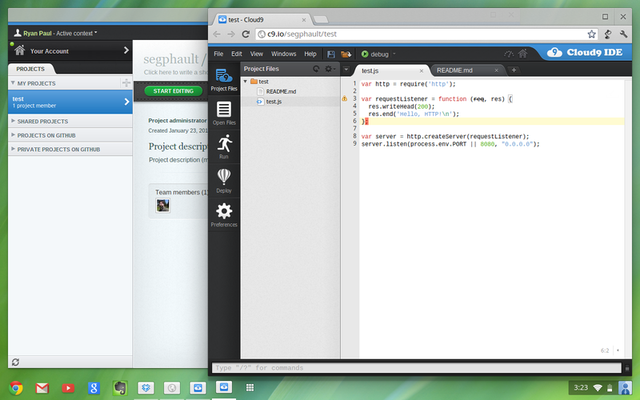Click the clock showing 3:23
Screen dimensions: 640x400
580,388
